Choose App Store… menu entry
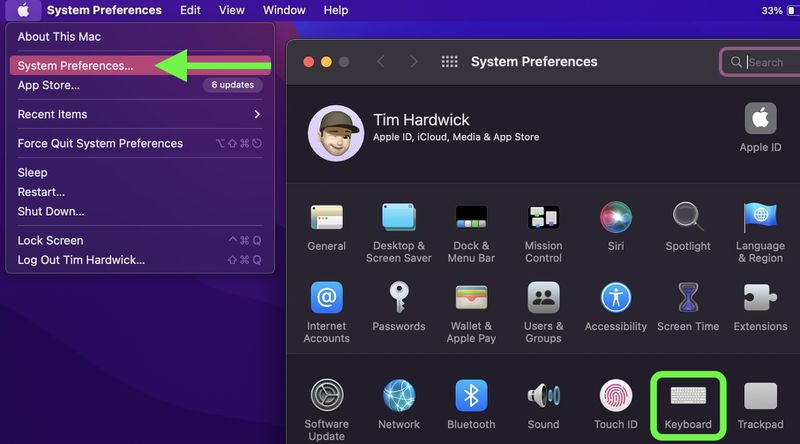Image resolution: width=800 pixels, height=444 pixels. click(x=49, y=85)
